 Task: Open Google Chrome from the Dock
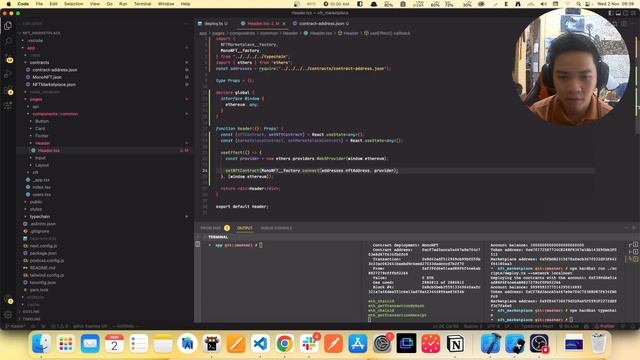point(285,344)
